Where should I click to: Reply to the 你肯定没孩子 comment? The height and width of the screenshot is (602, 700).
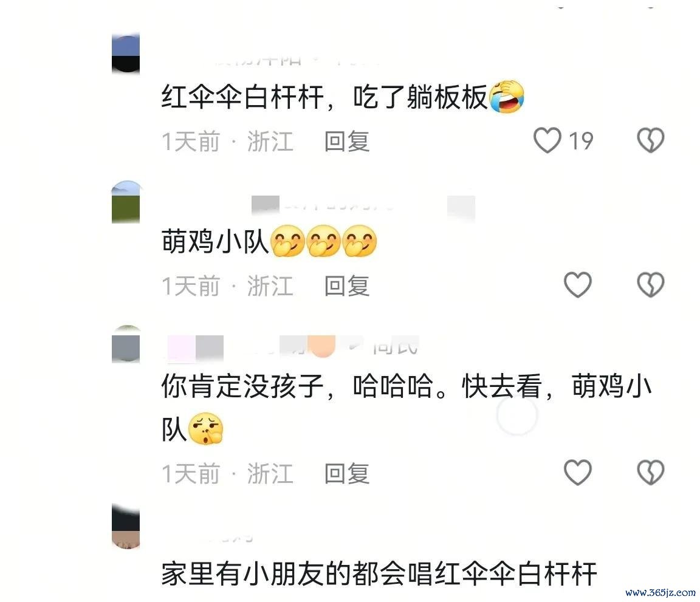pyautogui.click(x=347, y=474)
